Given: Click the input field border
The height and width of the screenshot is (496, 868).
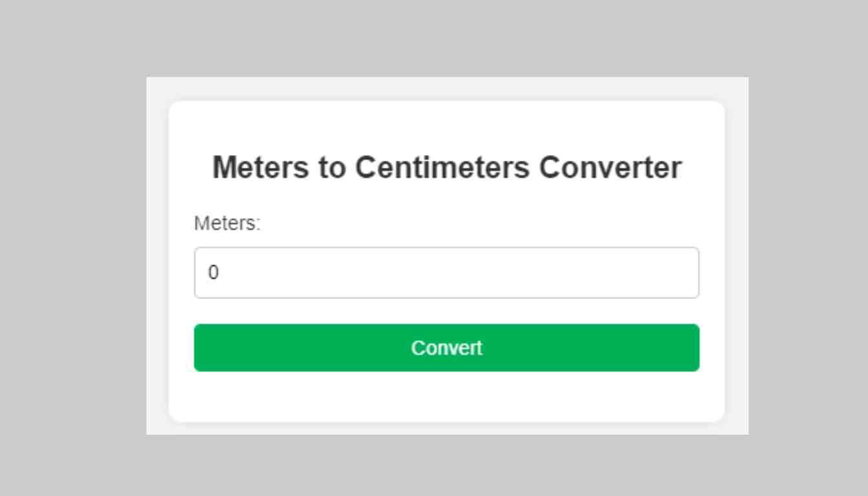Looking at the screenshot, I should [x=446, y=249].
